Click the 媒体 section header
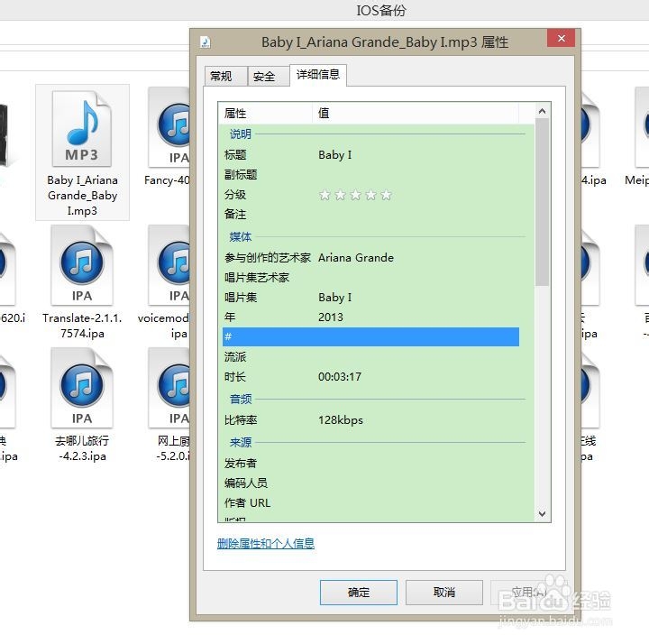Image resolution: width=649 pixels, height=644 pixels. (x=241, y=237)
